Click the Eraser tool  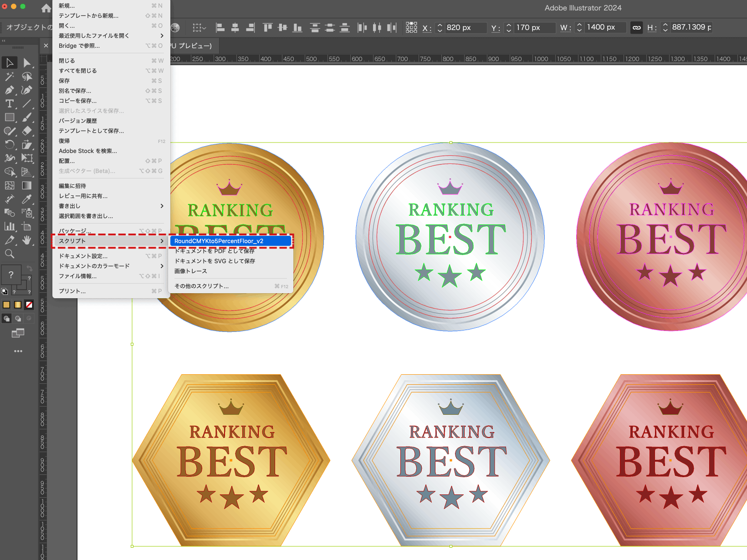(27, 131)
